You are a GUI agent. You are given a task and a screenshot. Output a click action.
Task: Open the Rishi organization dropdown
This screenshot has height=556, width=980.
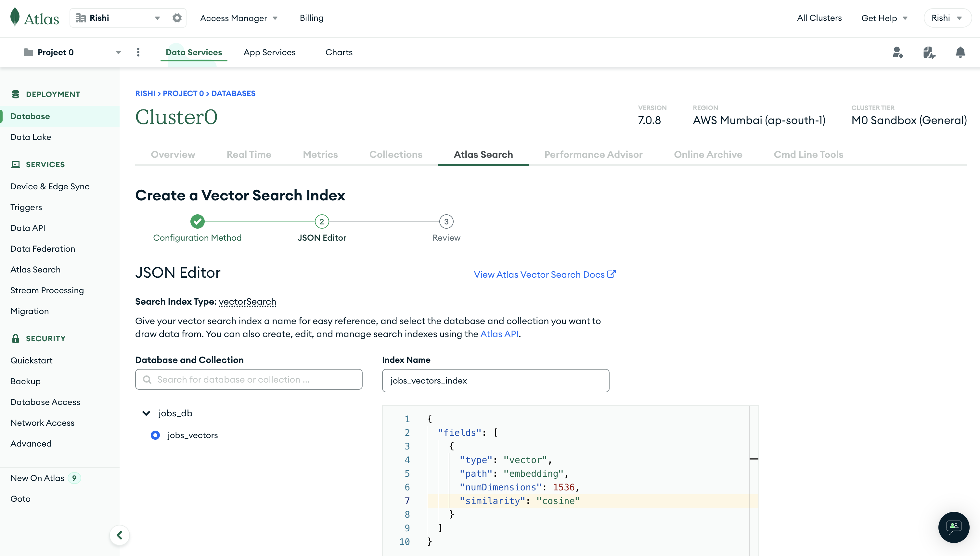click(x=119, y=18)
